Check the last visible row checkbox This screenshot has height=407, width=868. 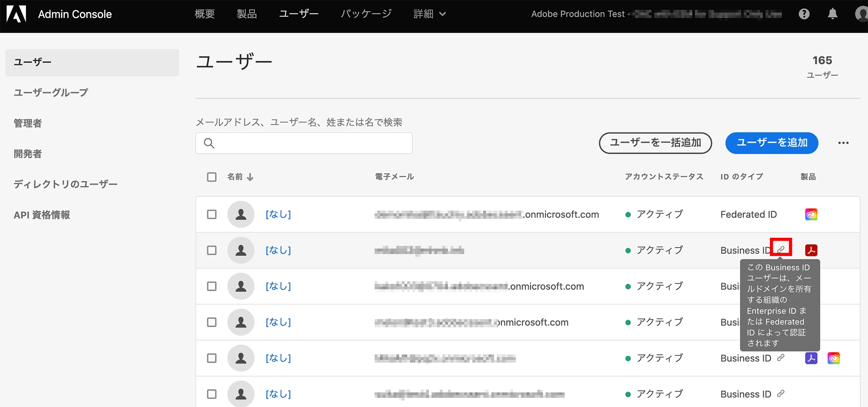pos(212,394)
